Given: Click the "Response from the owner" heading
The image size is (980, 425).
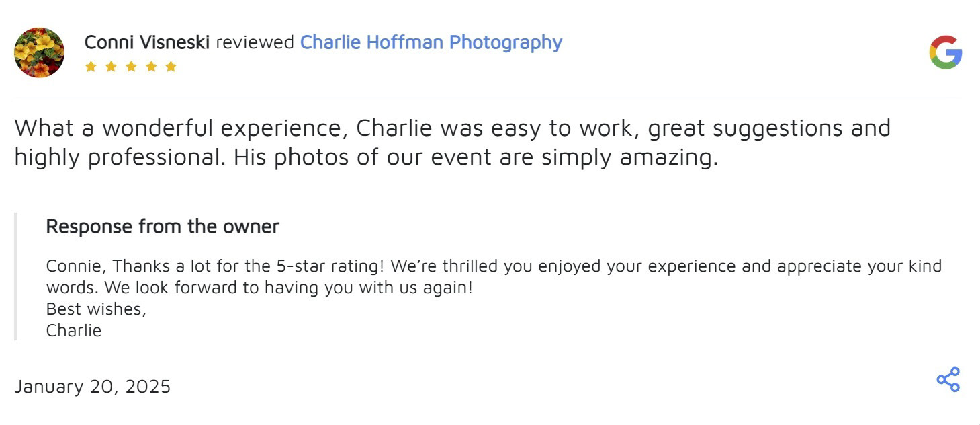Looking at the screenshot, I should (162, 227).
